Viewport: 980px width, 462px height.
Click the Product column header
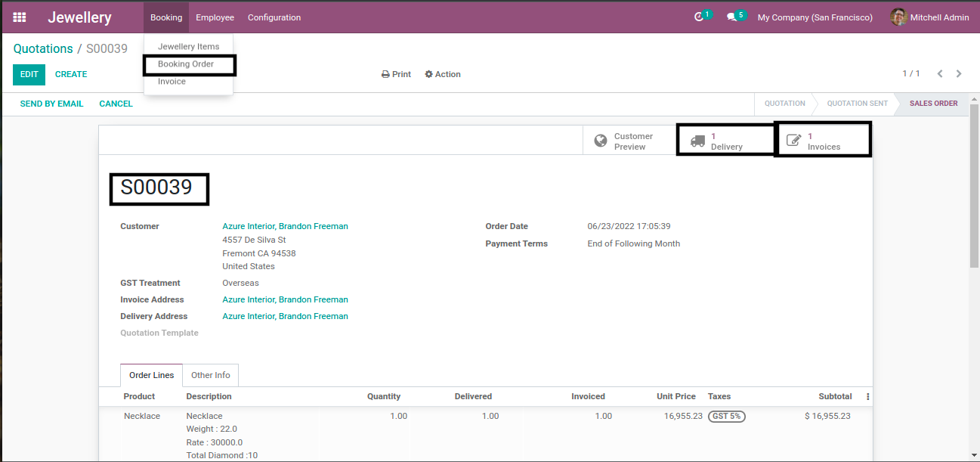coord(139,396)
